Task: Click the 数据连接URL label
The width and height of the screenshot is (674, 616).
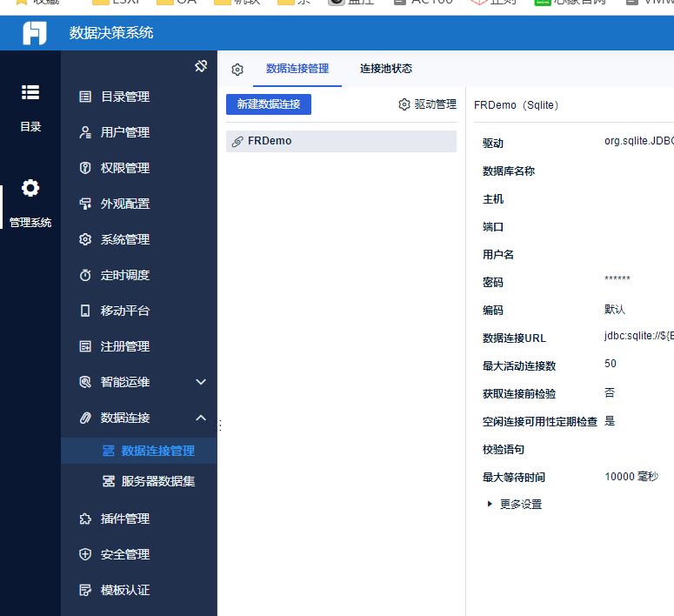Action: [x=514, y=338]
